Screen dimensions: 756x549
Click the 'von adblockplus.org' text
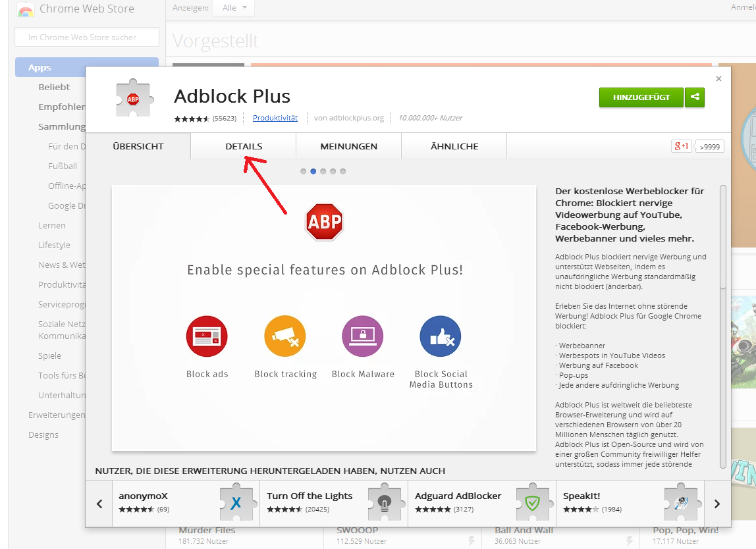(348, 118)
